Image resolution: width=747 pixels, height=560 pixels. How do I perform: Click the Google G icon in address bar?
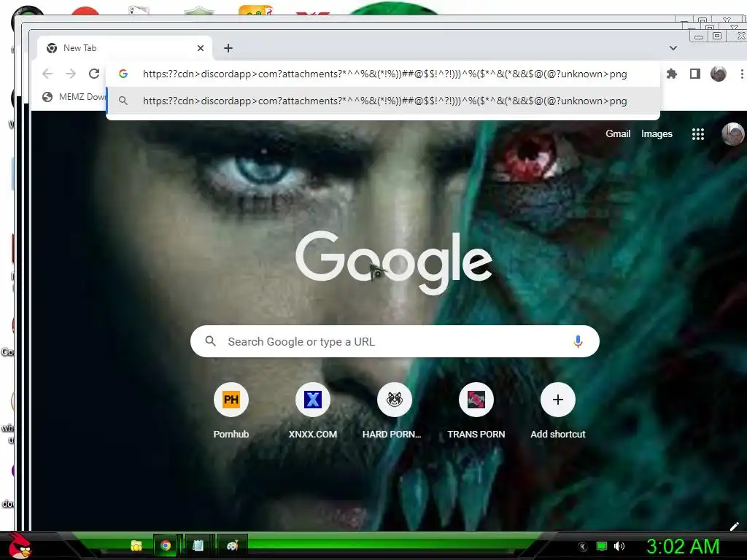coord(123,74)
